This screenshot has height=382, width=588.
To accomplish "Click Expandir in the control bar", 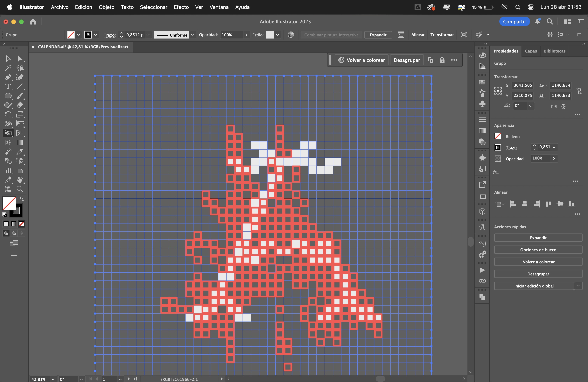I will click(378, 35).
